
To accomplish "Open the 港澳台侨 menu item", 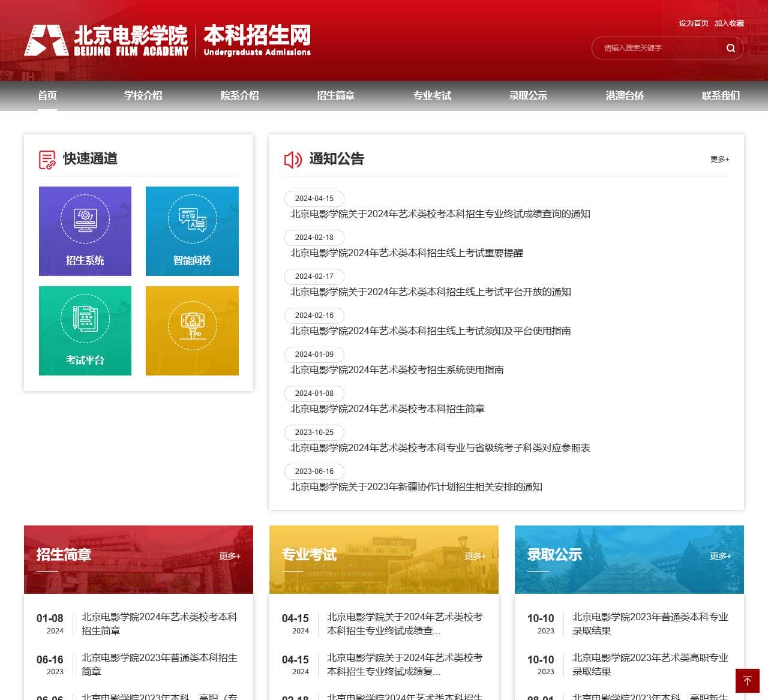I will pyautogui.click(x=625, y=95).
